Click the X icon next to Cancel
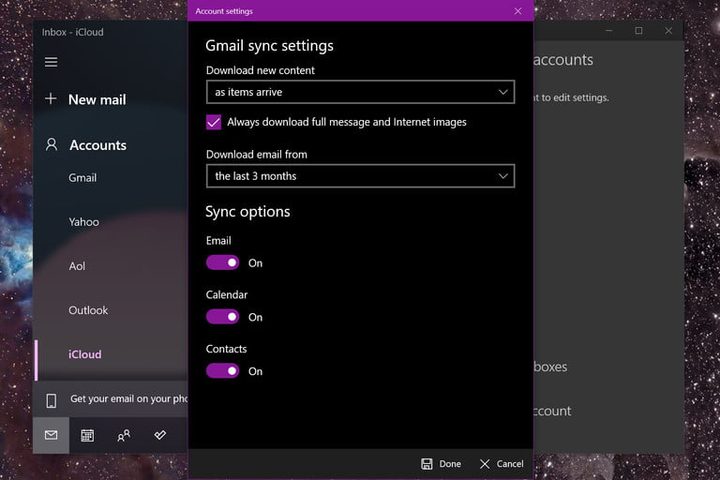This screenshot has height=480, width=720. 485,464
